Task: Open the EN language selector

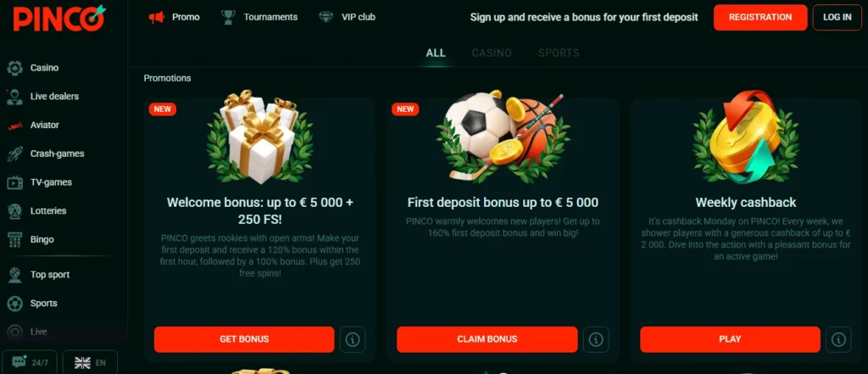Action: click(x=90, y=363)
